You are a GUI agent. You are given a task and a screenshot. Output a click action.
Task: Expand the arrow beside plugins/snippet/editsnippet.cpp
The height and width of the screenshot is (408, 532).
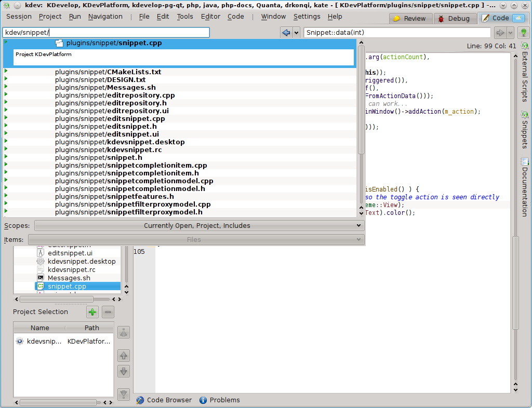coord(6,118)
